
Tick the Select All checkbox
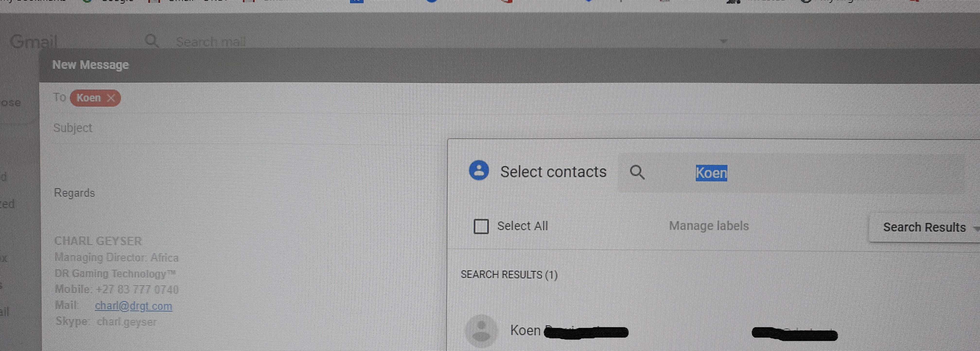[x=481, y=226]
